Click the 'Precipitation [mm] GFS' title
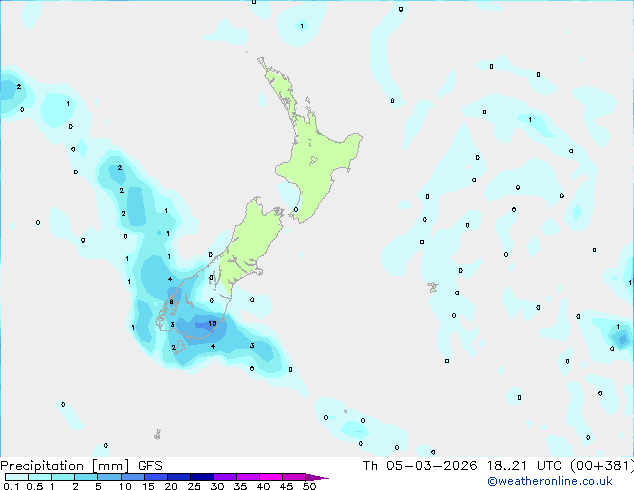Image resolution: width=634 pixels, height=490 pixels. tap(81, 466)
